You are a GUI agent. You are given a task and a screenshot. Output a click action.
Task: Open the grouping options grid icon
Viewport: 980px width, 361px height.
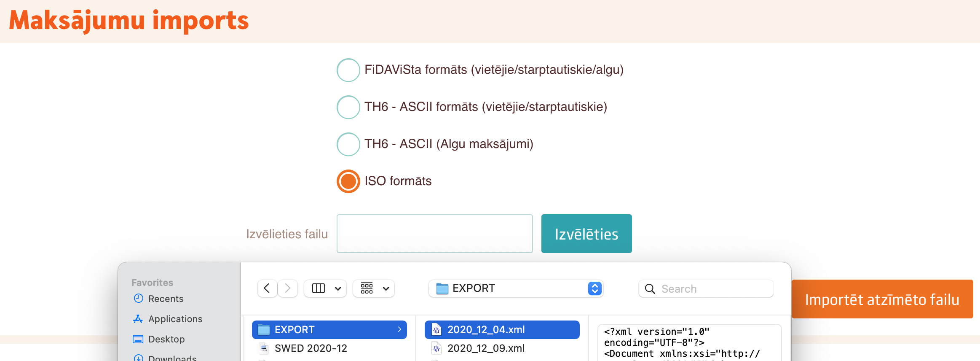point(367,288)
